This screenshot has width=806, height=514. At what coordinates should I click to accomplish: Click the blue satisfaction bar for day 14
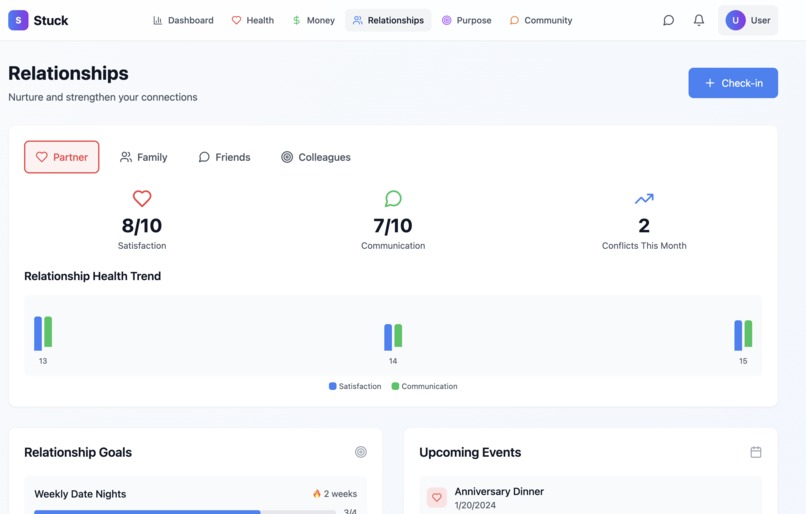(x=388, y=337)
